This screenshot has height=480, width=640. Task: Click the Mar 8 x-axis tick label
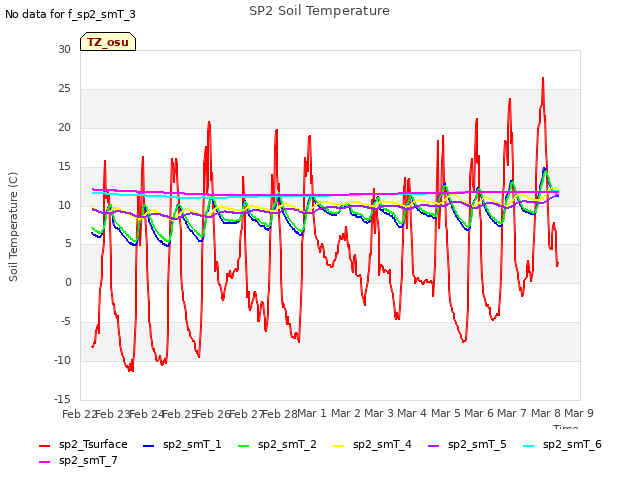[546, 413]
